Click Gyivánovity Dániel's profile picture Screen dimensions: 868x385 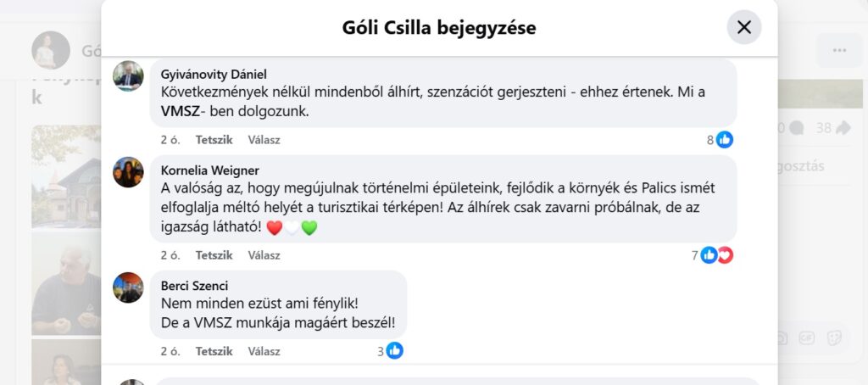(128, 75)
